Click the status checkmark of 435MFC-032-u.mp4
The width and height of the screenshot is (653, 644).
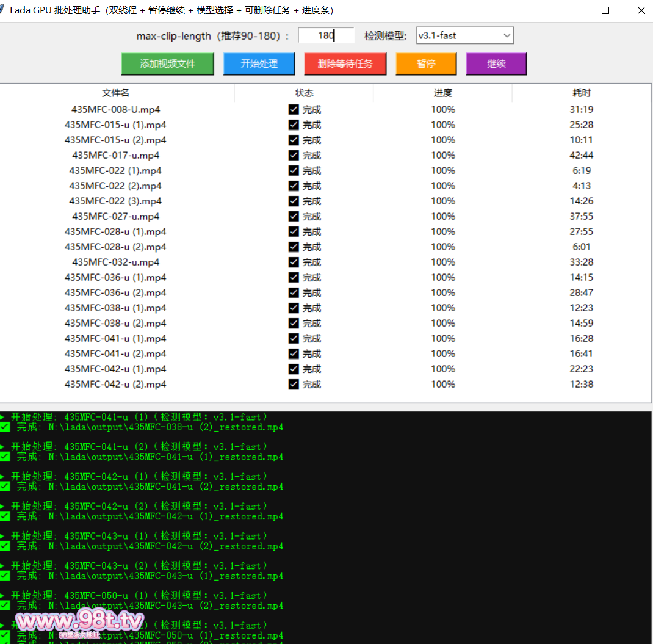click(294, 262)
